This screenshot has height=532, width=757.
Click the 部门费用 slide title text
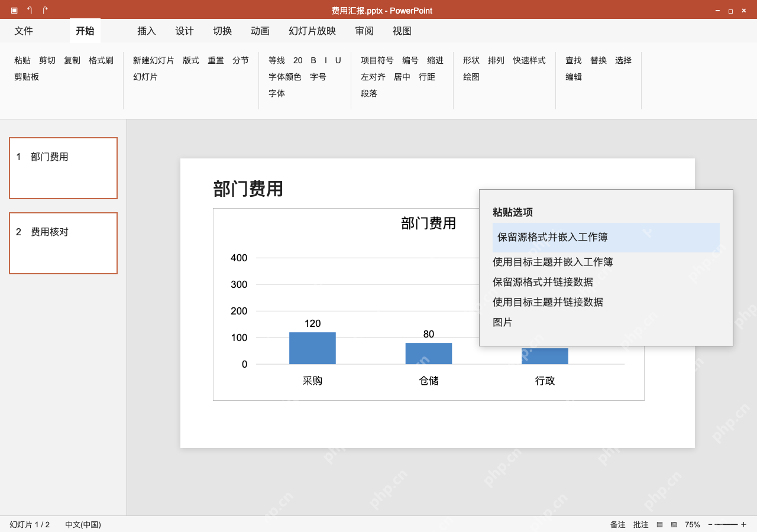point(248,189)
